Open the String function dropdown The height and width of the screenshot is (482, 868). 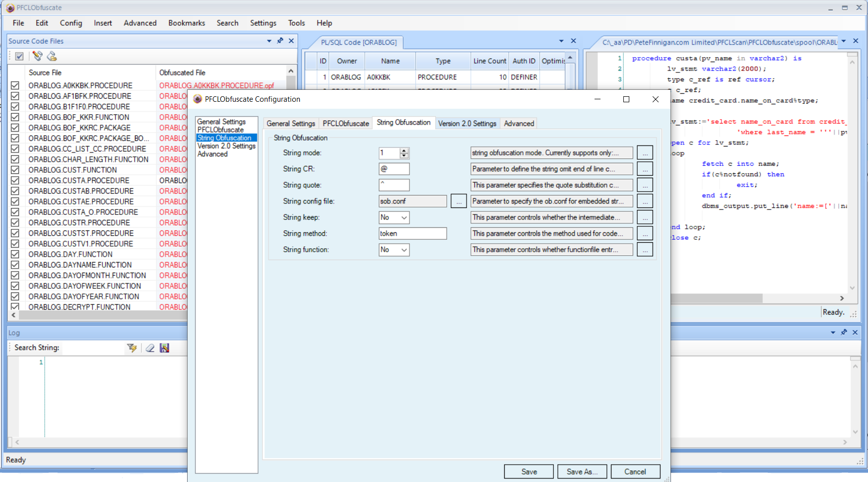tap(404, 250)
